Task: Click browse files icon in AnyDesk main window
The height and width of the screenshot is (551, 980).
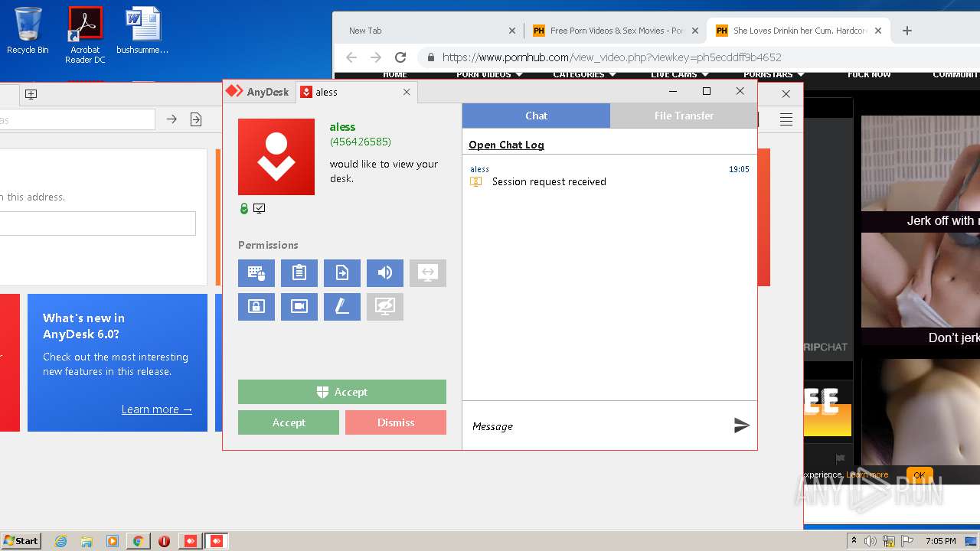Action: [x=196, y=119]
